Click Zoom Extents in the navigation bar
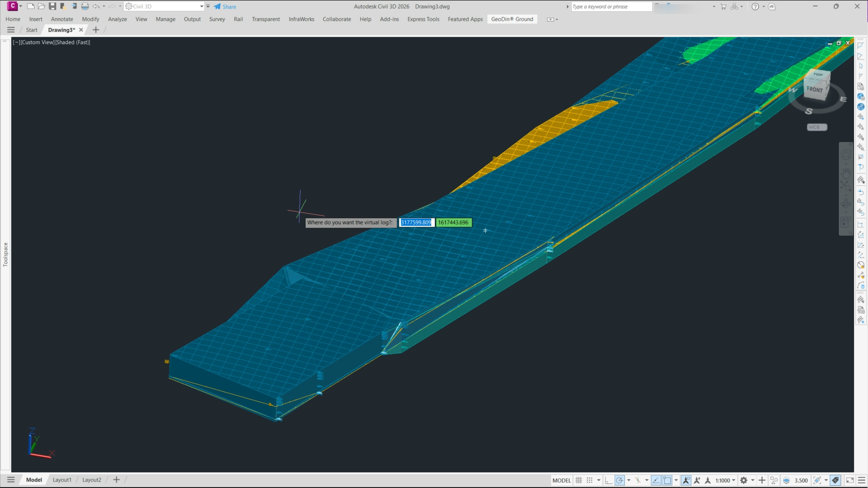 tap(846, 186)
